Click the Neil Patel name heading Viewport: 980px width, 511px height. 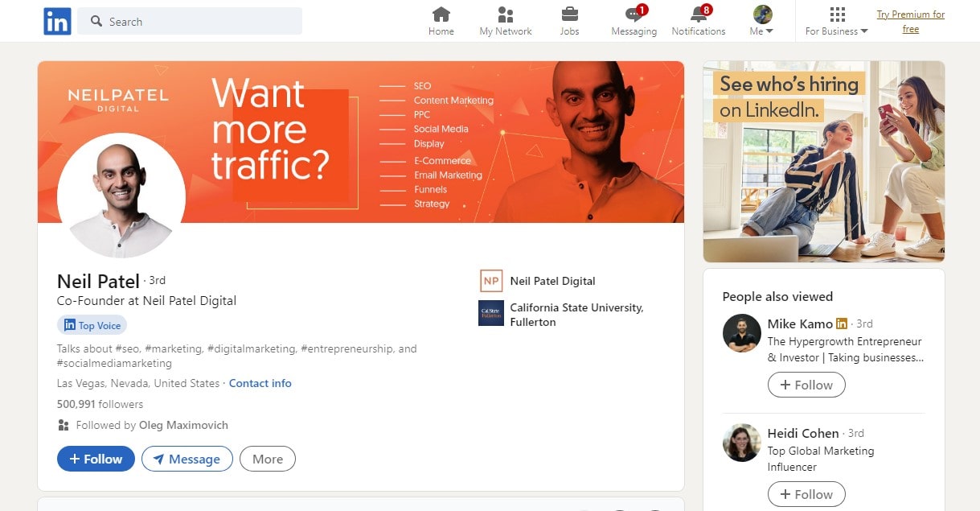coord(98,281)
